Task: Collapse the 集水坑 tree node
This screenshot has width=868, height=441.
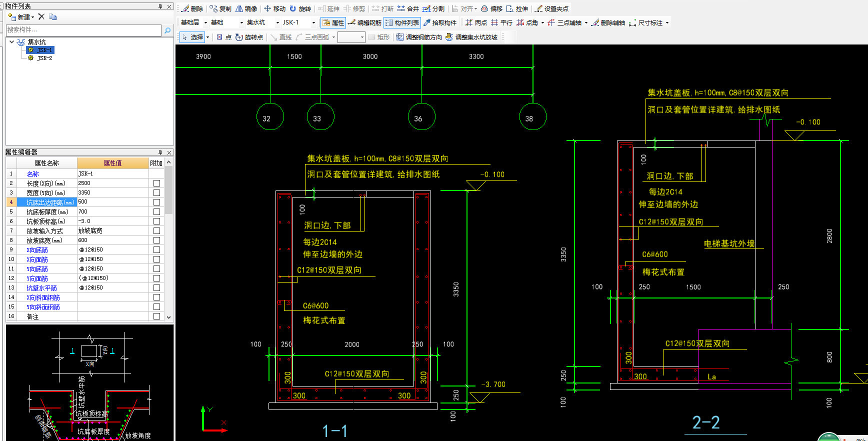Action: click(x=12, y=42)
